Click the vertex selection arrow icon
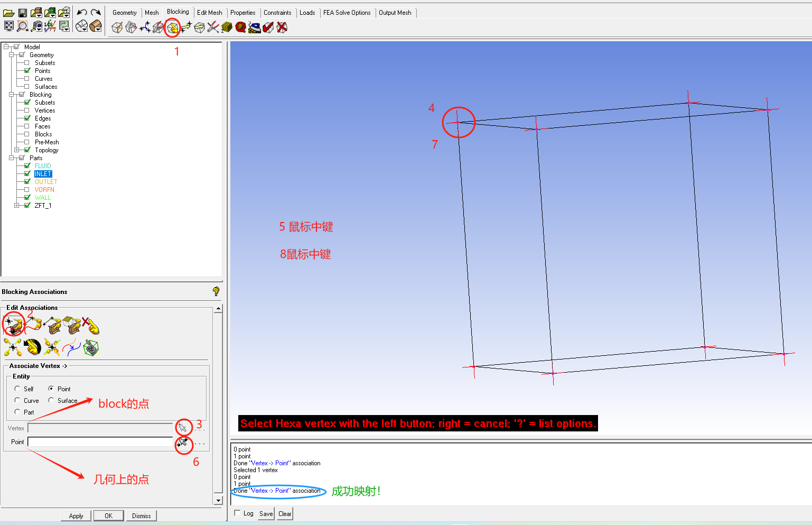Screen dimensions: 812x525 coord(183,427)
